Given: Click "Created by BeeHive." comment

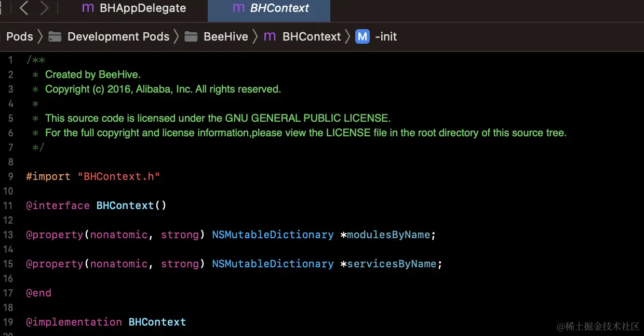Looking at the screenshot, I should point(93,74).
